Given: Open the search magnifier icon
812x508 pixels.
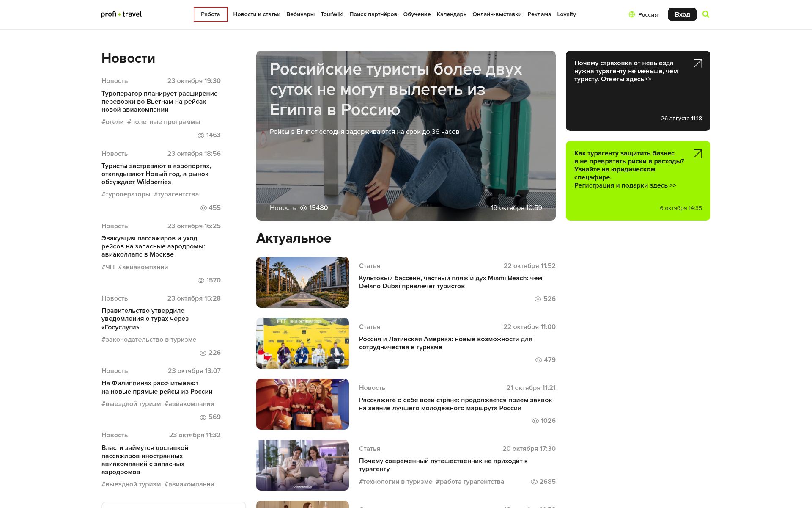Looking at the screenshot, I should tap(705, 14).
